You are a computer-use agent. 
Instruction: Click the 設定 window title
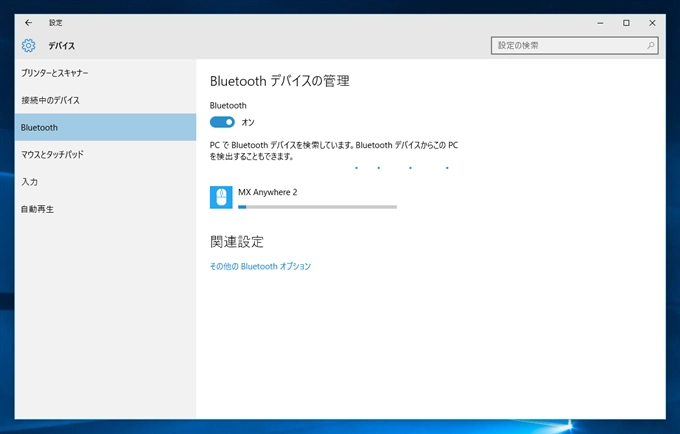[x=56, y=23]
